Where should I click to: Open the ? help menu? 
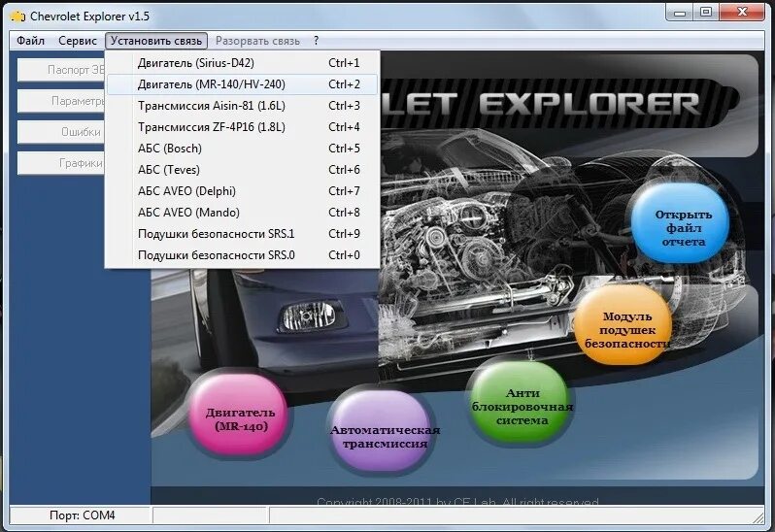[317, 41]
